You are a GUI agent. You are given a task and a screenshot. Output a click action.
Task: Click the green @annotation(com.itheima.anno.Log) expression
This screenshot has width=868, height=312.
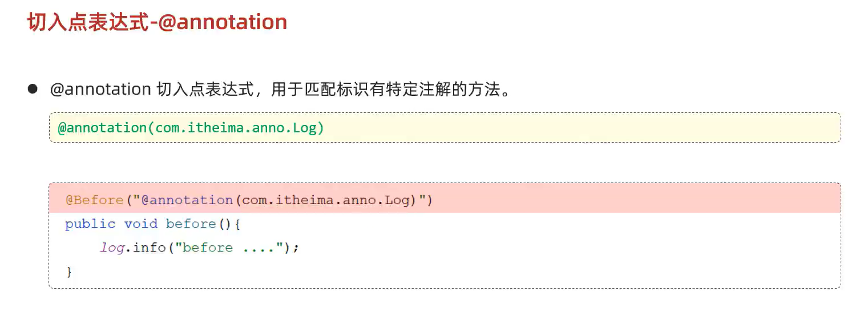coord(191,127)
